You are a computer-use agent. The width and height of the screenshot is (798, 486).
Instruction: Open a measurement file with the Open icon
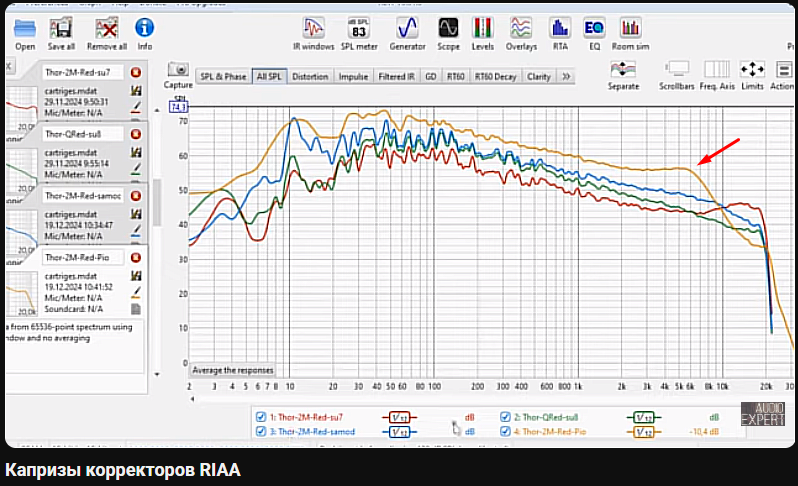[25, 29]
